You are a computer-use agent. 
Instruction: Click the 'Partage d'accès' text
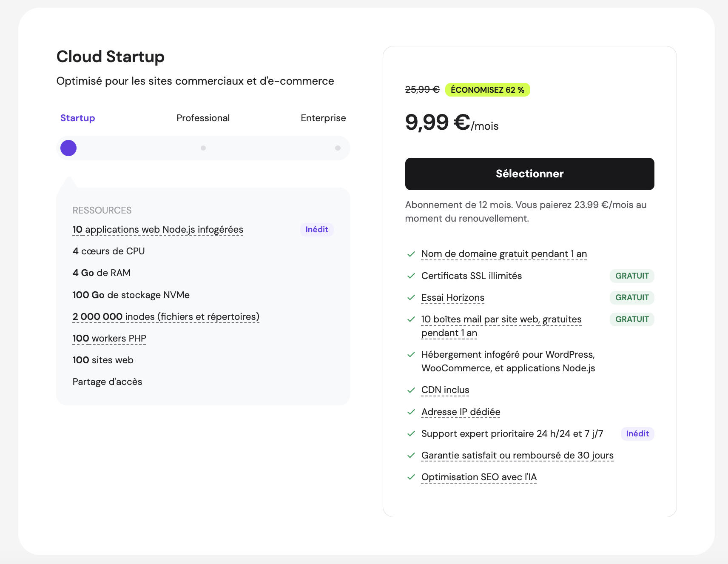coord(107,382)
